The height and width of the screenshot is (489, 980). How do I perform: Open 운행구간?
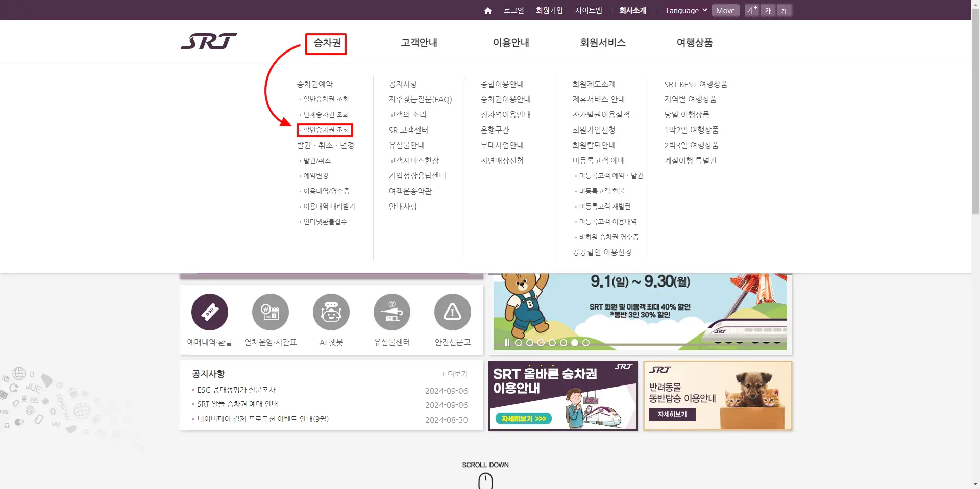pos(495,130)
